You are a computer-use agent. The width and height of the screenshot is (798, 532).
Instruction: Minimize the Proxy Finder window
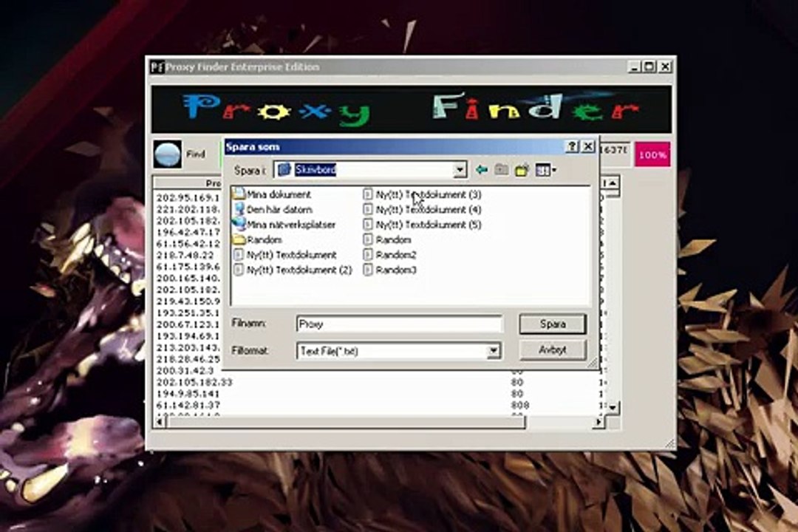tap(634, 66)
